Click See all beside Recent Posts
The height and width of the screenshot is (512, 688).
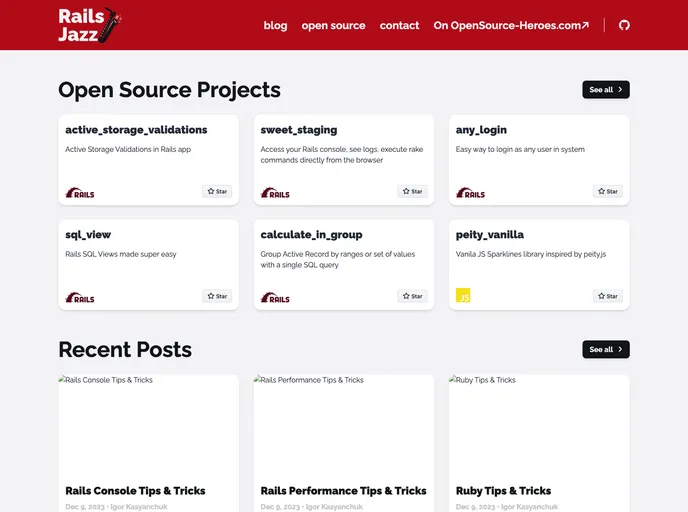coord(606,349)
